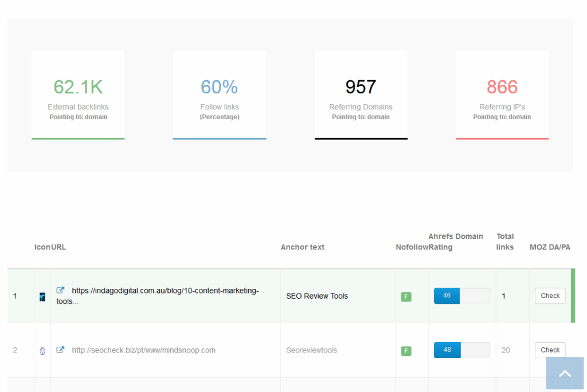Screen dimensions: 587x392
Task: Click the green F follow badge in row 1
Action: [406, 296]
